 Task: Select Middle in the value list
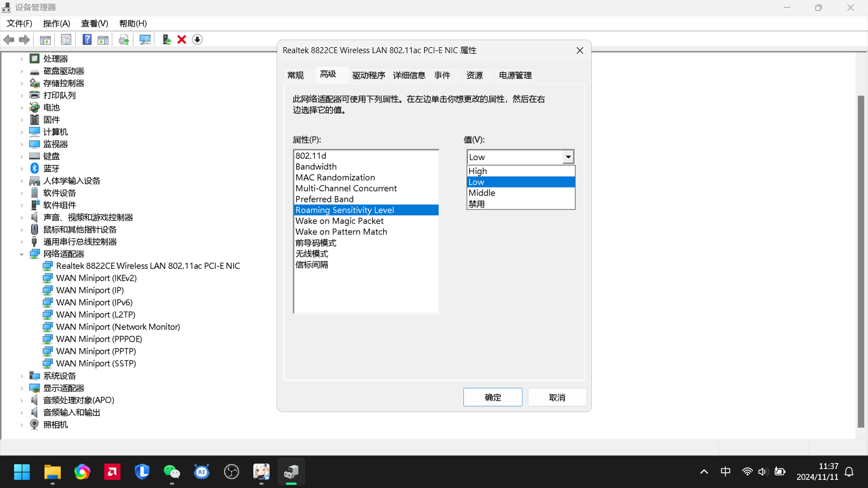coord(521,193)
